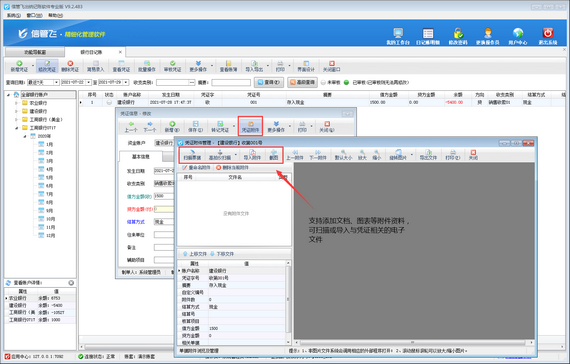Click the 高级查询 advanced query button
The width and height of the screenshot is (570, 364).
302,83
